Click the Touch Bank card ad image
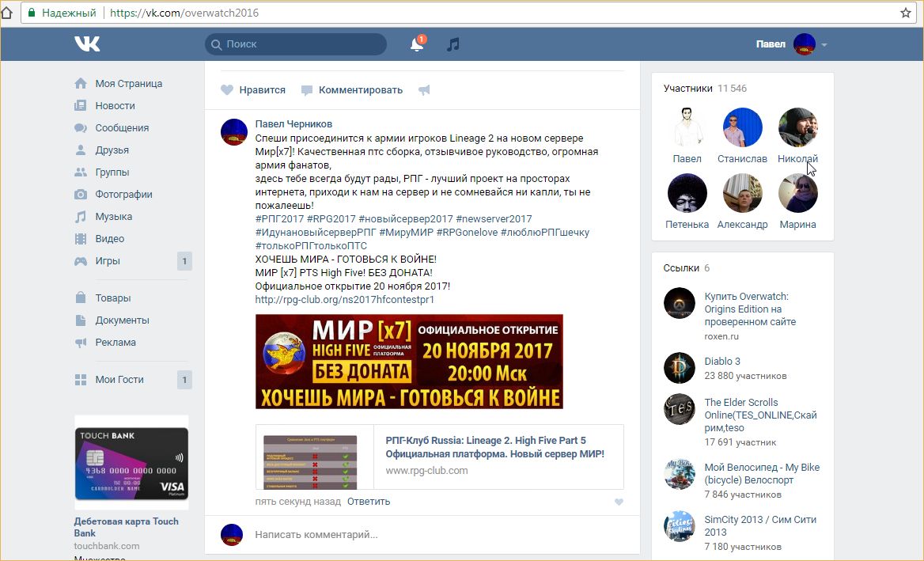Image resolution: width=924 pixels, height=561 pixels. [131, 463]
